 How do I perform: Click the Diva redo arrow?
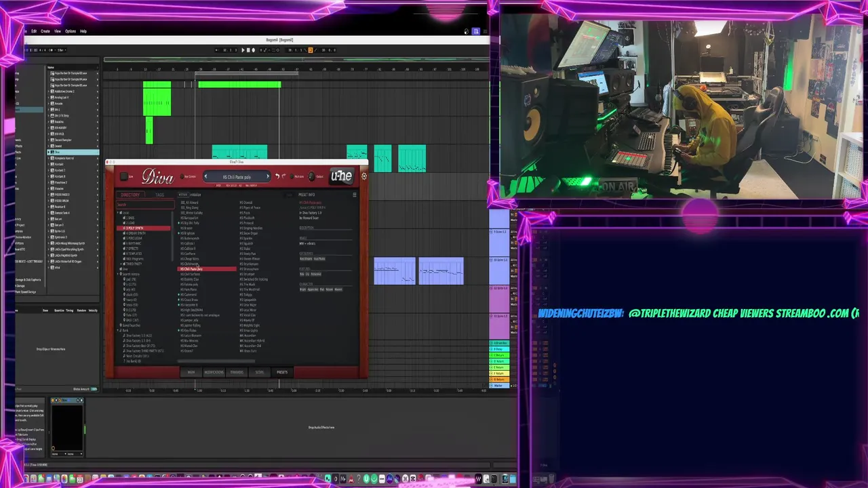(284, 176)
